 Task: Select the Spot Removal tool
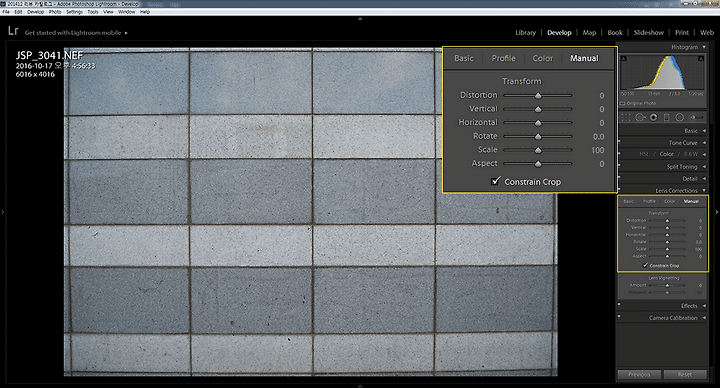[x=640, y=118]
